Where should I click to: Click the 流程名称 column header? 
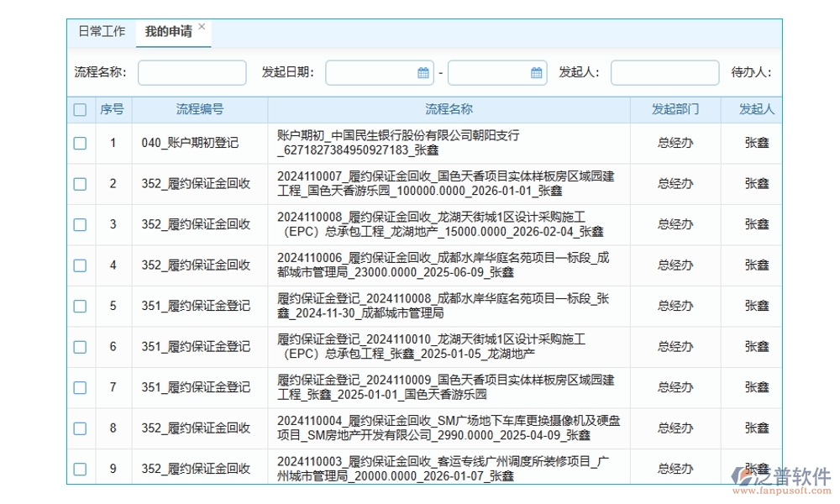449,109
